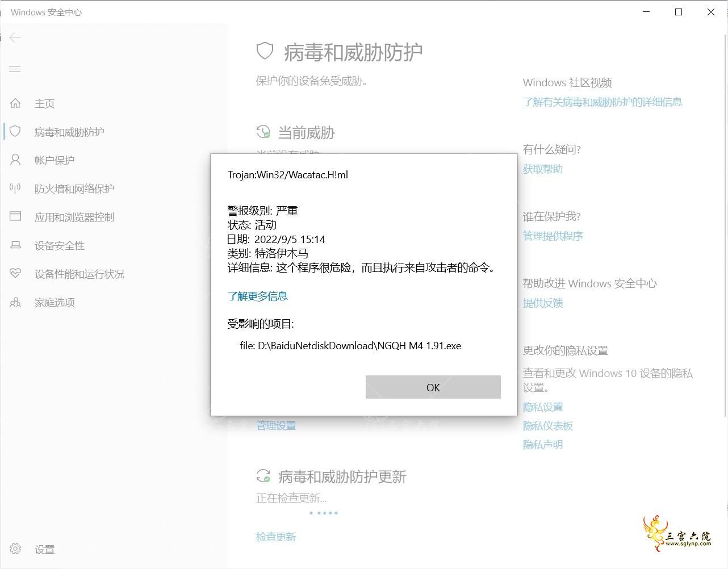Image resolution: width=728 pixels, height=569 pixels.
Task: Click the Trojan:Win32/Wacatac.H!ml threat name
Action: (x=288, y=175)
